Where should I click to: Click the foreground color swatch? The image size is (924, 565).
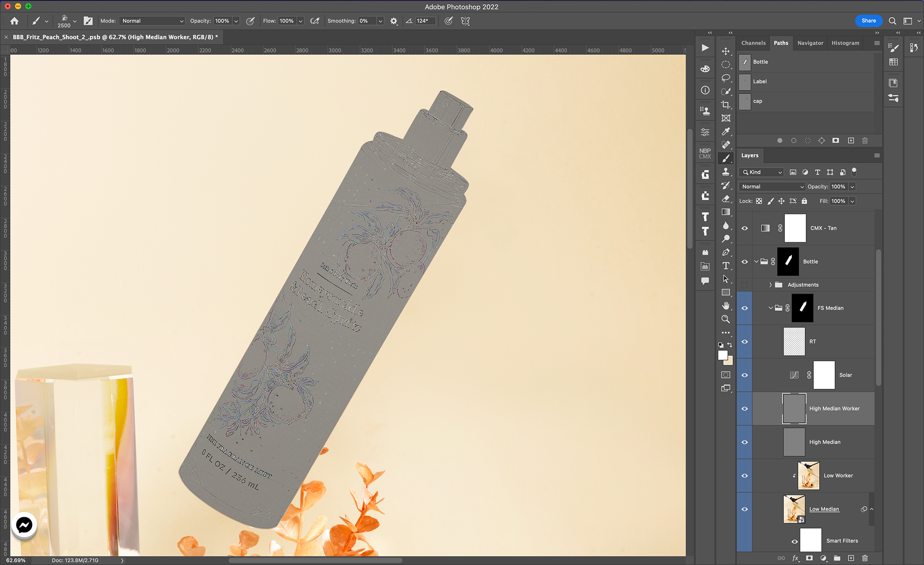(x=722, y=355)
